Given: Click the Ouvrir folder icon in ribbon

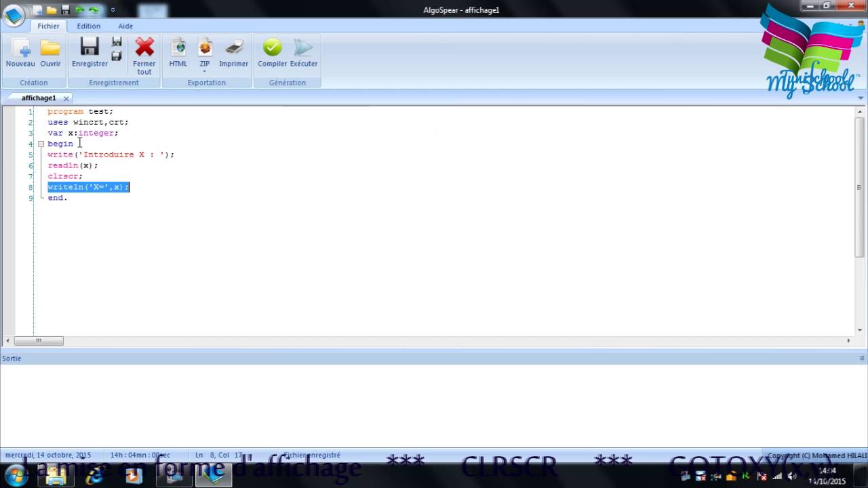Looking at the screenshot, I should tap(50, 47).
